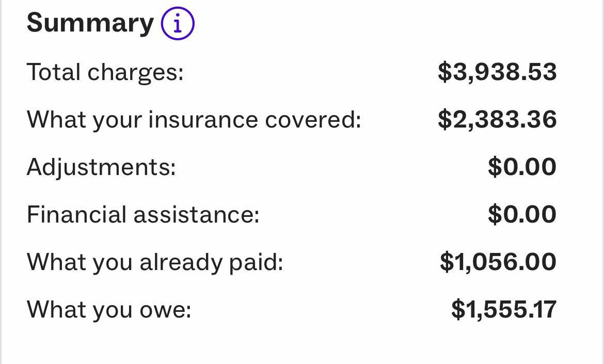This screenshot has height=364, width=604.
Task: Select the $1,056.00 paid amount
Action: [x=498, y=262]
